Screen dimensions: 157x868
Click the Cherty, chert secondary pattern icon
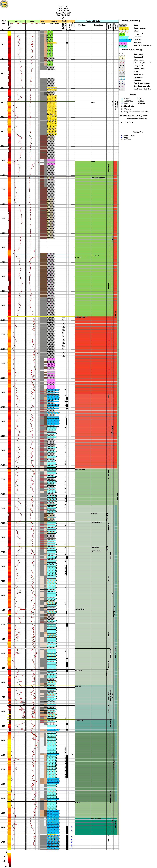(x=122, y=60)
